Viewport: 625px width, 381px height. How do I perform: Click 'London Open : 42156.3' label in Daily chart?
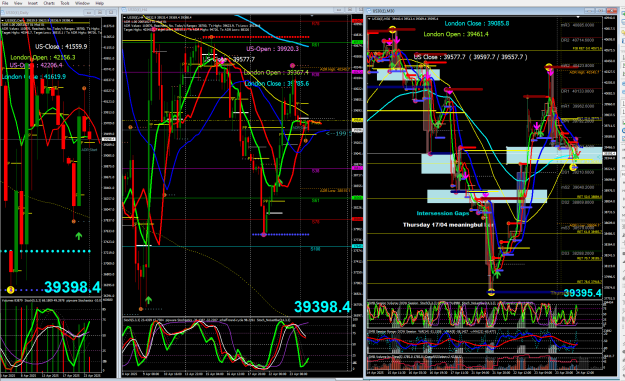43,57
